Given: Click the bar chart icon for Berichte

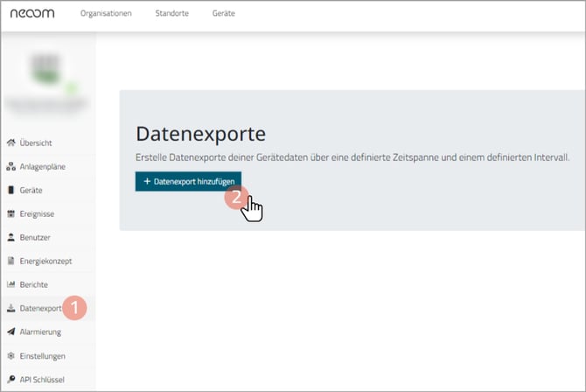Looking at the screenshot, I should point(10,284).
